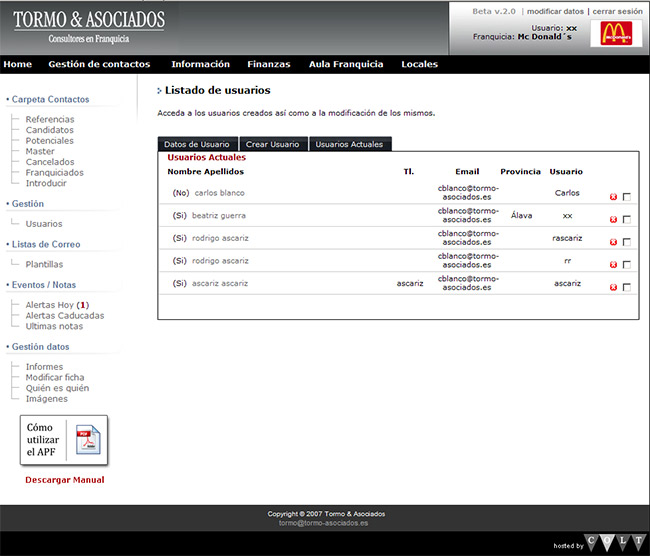Switch to the Crear Usuario tab
Viewport: 650px width, 556px height.
coord(272,144)
